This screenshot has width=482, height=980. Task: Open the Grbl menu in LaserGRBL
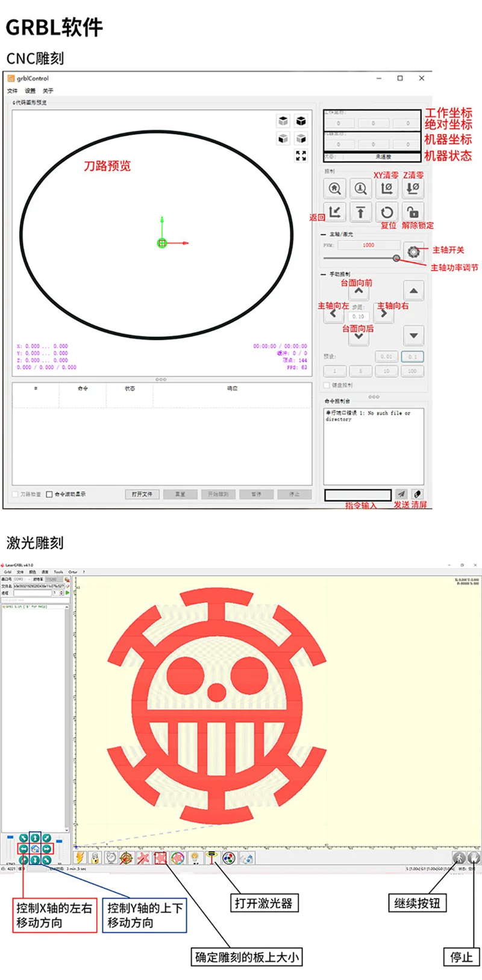coord(7,572)
